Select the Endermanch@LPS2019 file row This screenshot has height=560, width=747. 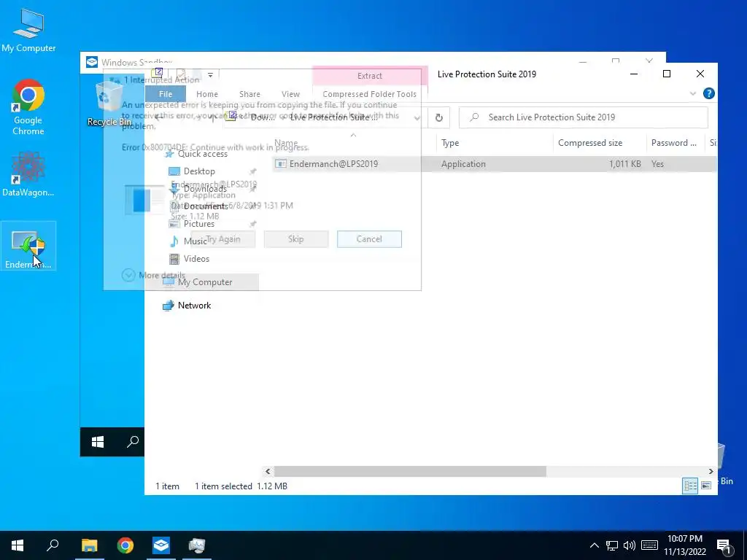(x=494, y=164)
